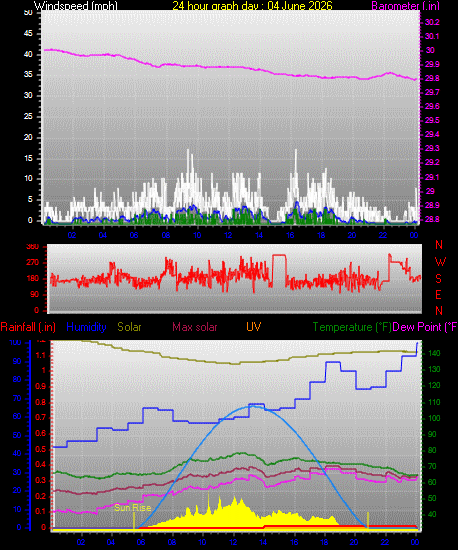The image size is (458, 550).
Task: Select the Dew Point legend label
Action: (x=425, y=327)
